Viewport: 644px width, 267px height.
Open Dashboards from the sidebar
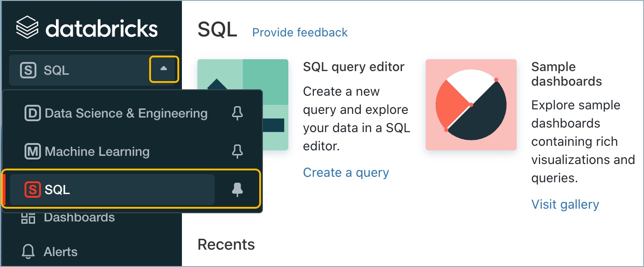click(80, 217)
